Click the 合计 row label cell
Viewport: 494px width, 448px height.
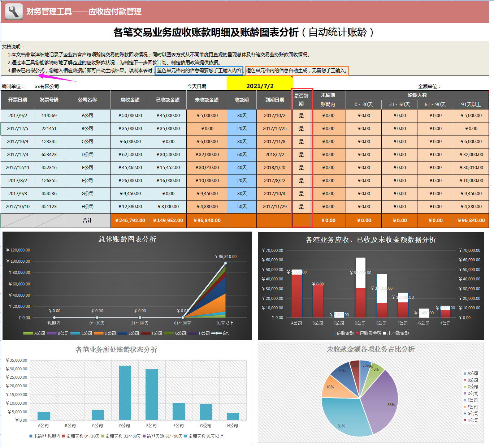pos(87,220)
